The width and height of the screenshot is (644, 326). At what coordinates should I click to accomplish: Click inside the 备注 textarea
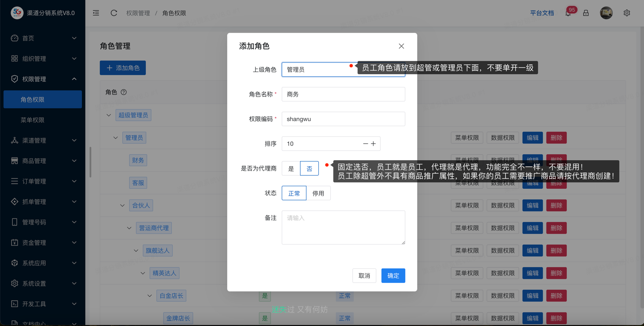pos(343,228)
